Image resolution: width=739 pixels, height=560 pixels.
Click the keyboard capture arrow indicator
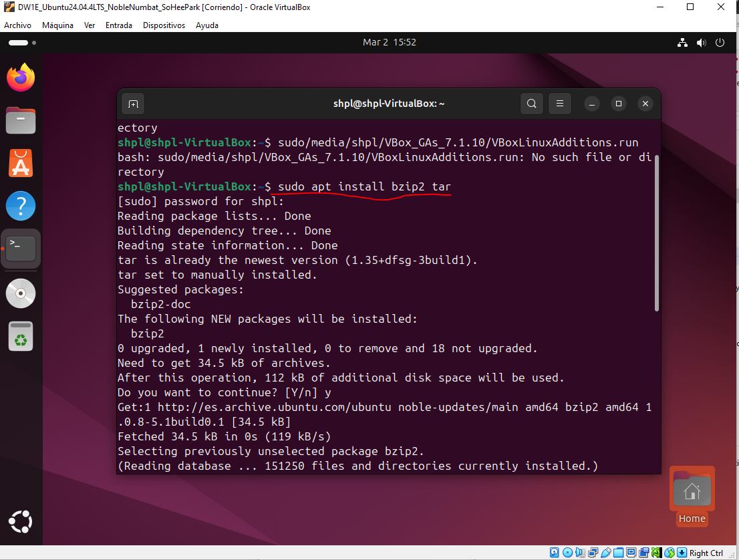coord(682,553)
